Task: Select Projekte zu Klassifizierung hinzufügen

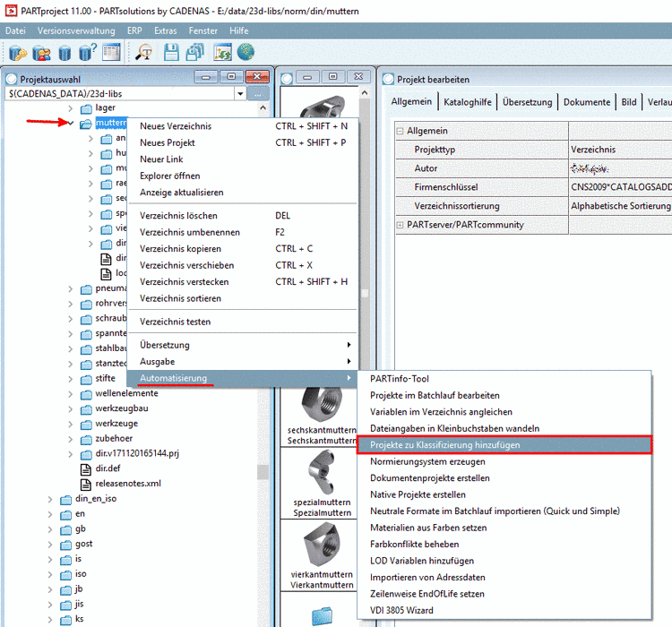Action: 504,445
